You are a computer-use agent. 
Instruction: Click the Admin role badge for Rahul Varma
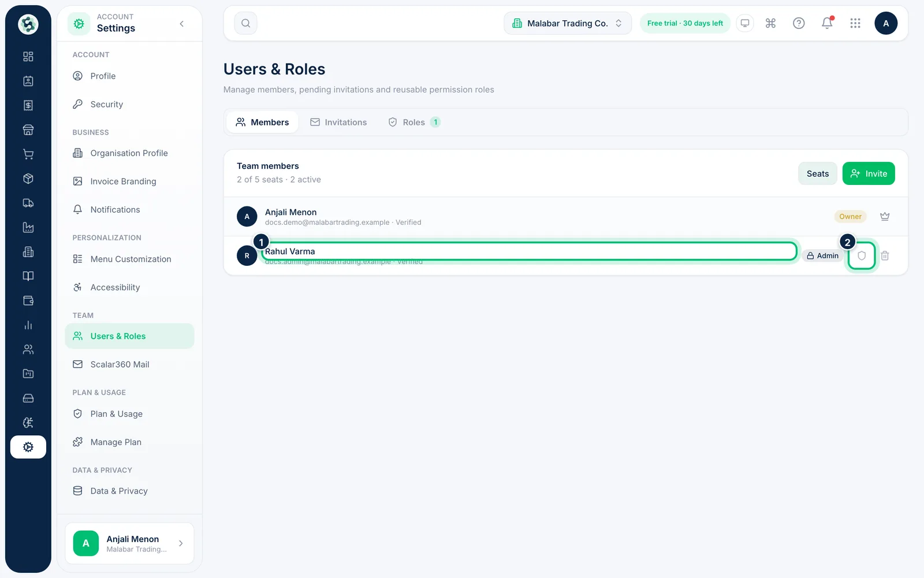[822, 255]
